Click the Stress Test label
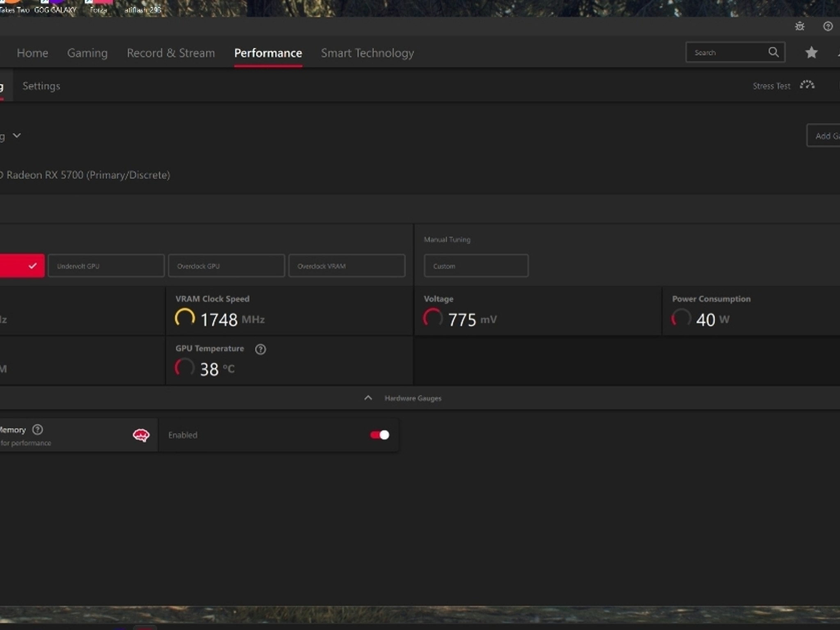 (772, 86)
